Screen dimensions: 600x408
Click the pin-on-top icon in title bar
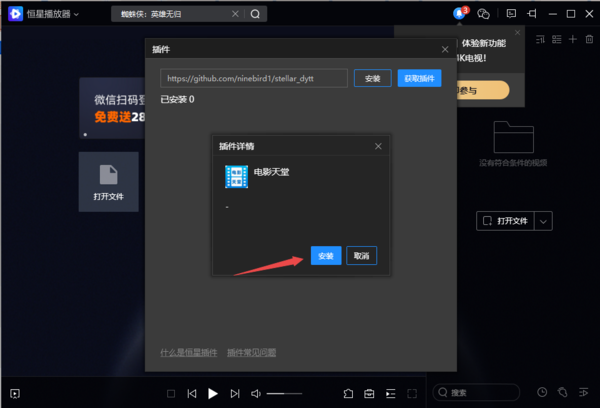tap(532, 14)
